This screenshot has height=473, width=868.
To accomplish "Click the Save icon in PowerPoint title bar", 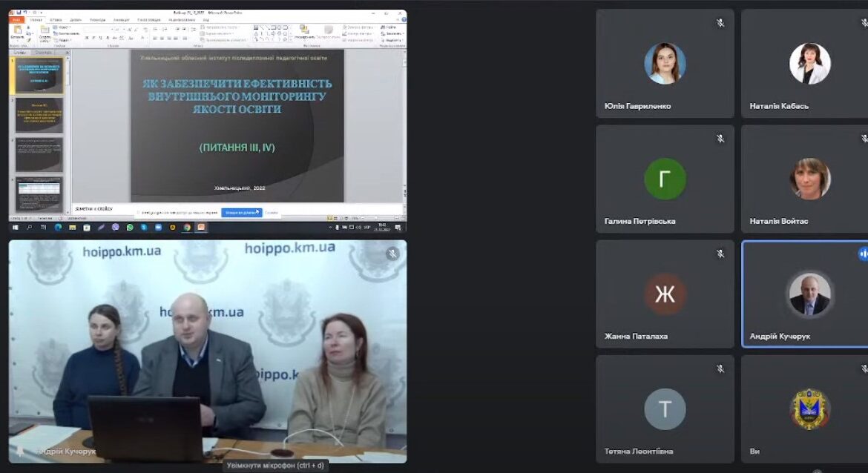I will 19,12.
